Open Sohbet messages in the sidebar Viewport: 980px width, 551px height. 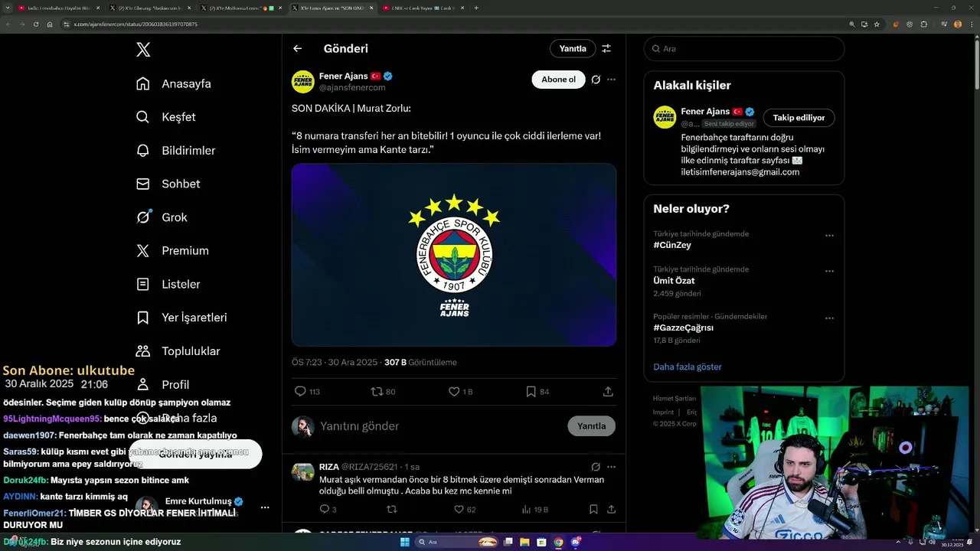168,184
